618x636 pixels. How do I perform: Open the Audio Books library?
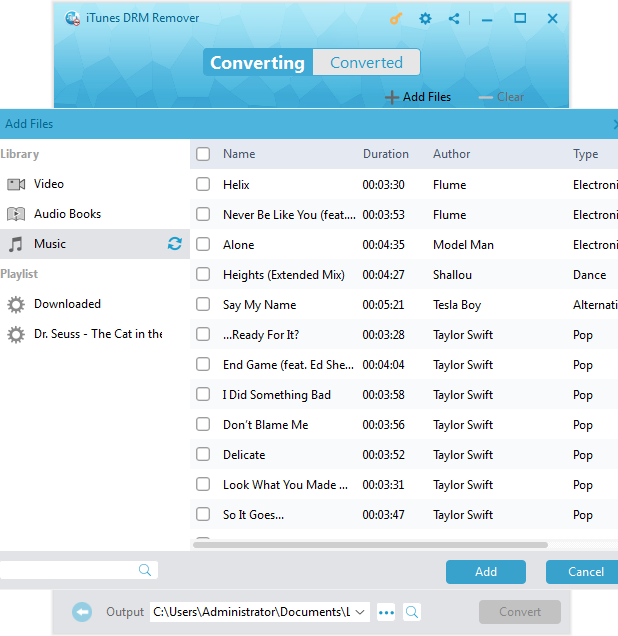point(67,214)
